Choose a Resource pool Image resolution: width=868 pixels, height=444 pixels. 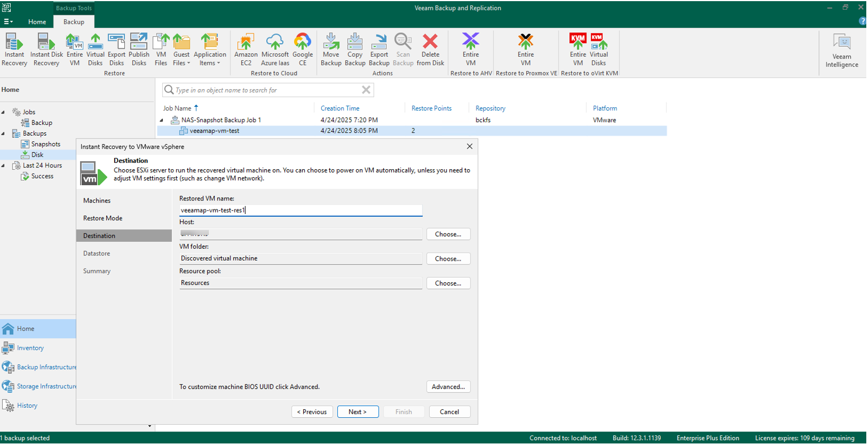pos(448,283)
